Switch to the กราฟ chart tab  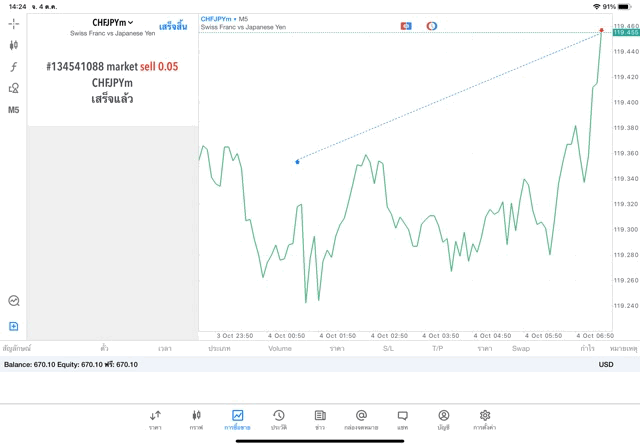click(196, 419)
